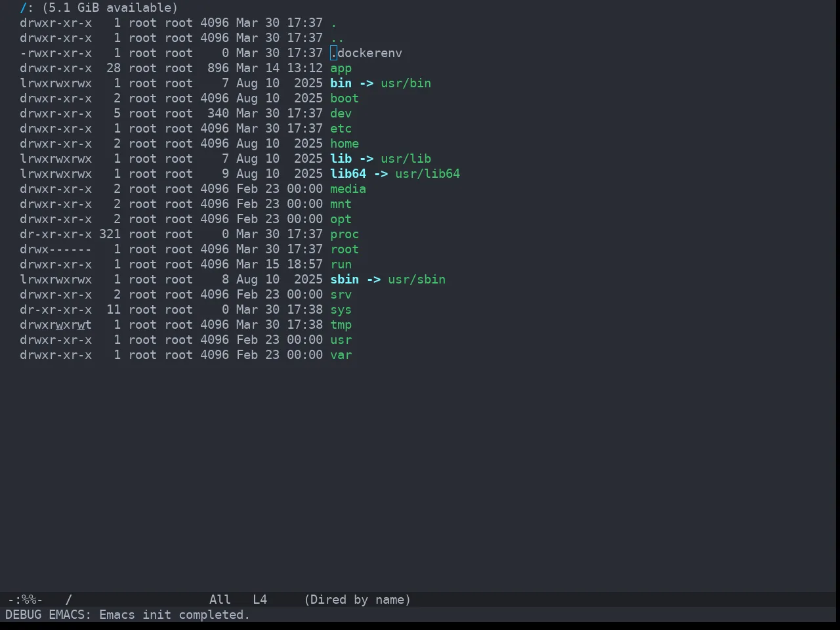840x630 pixels.
Task: Click the size 340 of dev
Action: 218,114
